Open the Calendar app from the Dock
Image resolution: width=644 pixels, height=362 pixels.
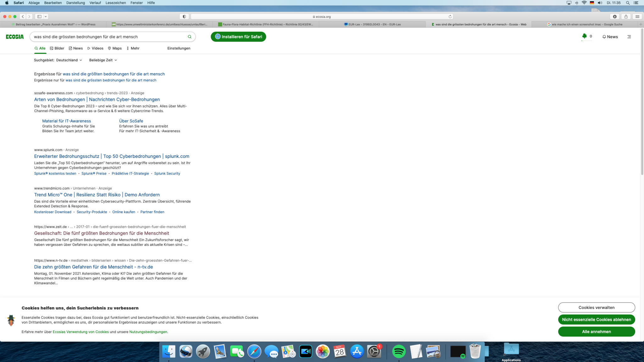click(x=340, y=351)
